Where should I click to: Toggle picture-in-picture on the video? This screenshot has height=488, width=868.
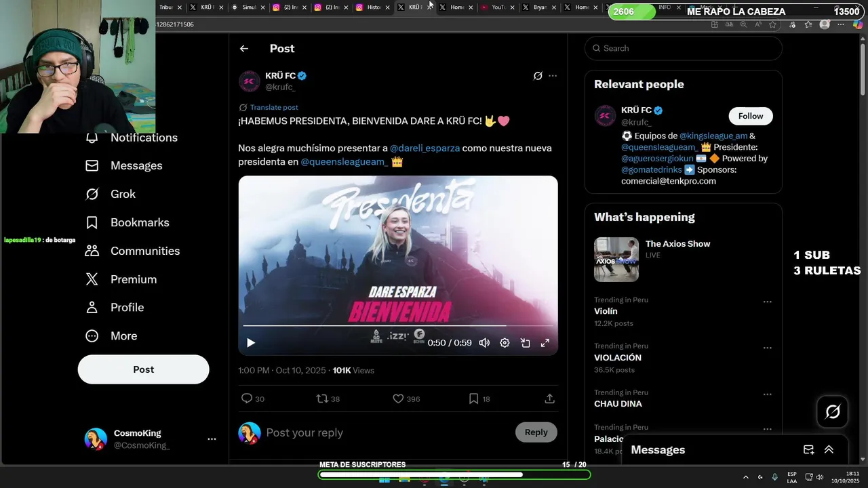(525, 343)
